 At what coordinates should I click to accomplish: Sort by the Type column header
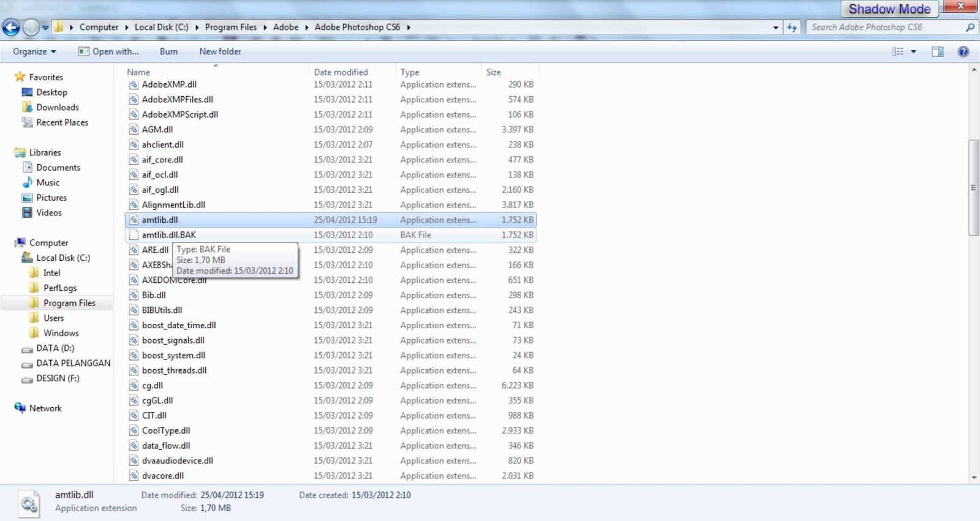(x=410, y=72)
